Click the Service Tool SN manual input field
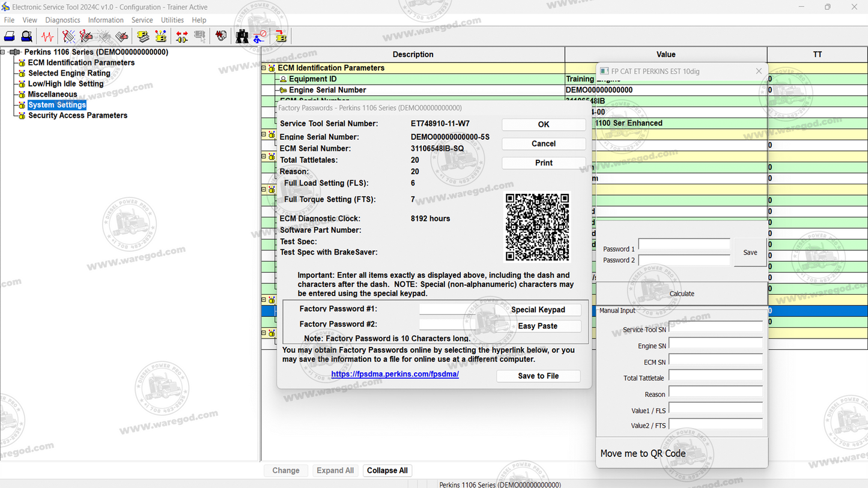The height and width of the screenshot is (488, 868). coord(715,327)
